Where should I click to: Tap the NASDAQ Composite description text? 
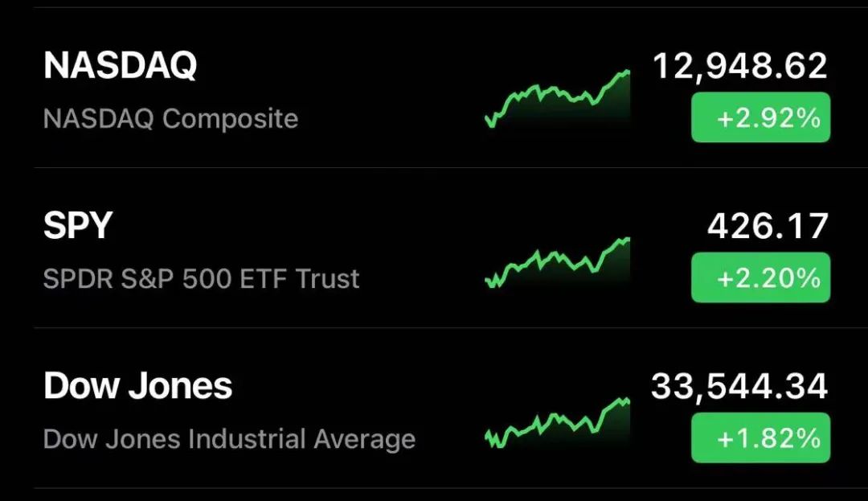(x=170, y=119)
